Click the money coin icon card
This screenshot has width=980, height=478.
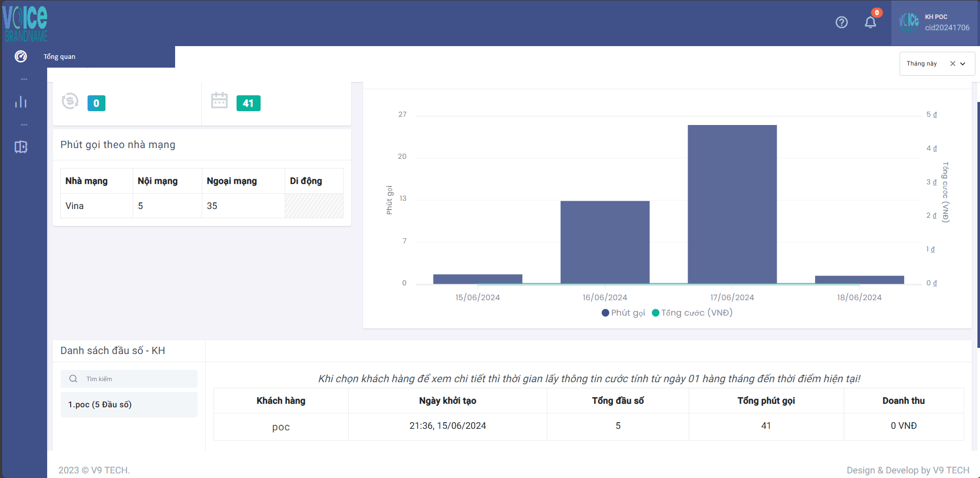(x=70, y=101)
